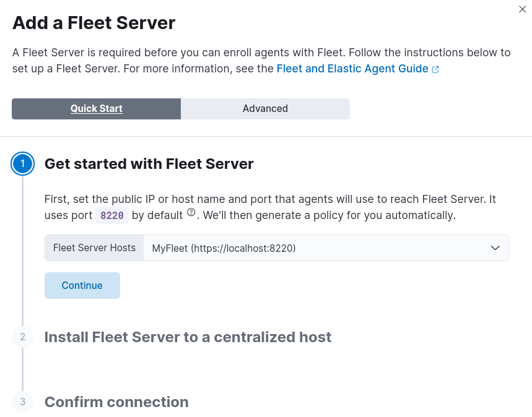Open the 'Confirm connection' step
This screenshot has width=532, height=417.
(x=116, y=402)
